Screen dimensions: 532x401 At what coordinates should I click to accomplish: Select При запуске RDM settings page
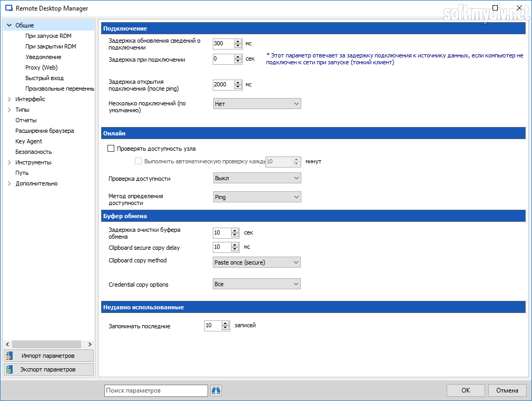48,36
